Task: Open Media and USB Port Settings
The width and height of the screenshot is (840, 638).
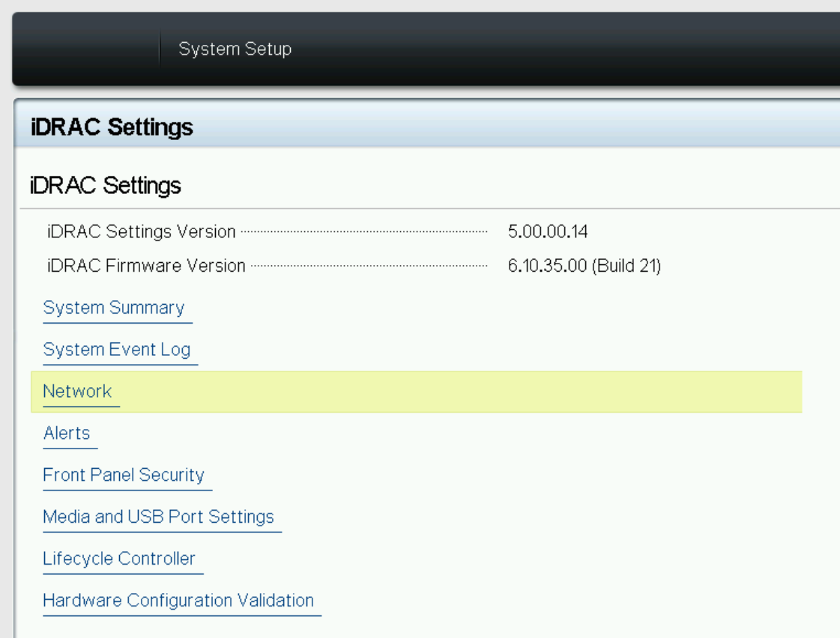Action: 159,517
